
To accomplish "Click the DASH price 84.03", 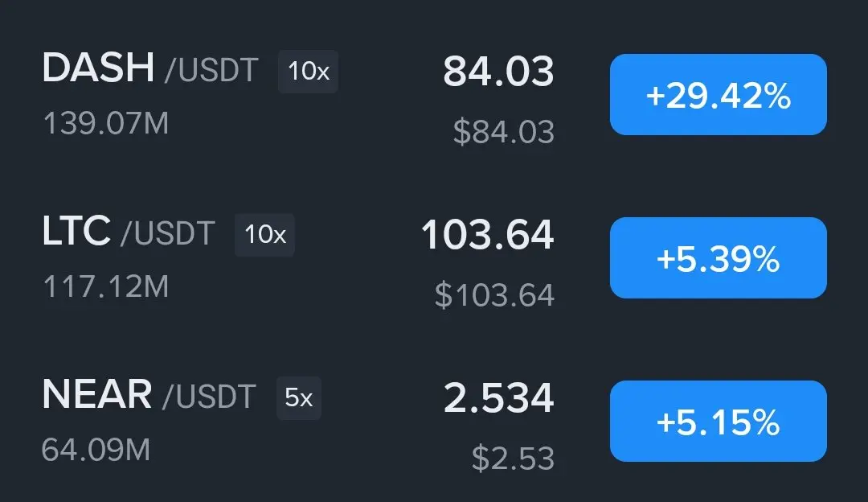I will click(498, 72).
